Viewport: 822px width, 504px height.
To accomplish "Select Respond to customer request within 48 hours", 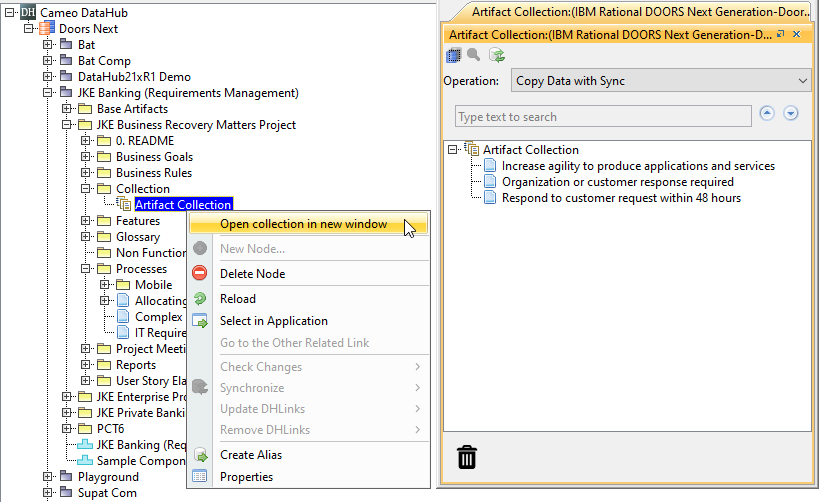I will click(621, 198).
